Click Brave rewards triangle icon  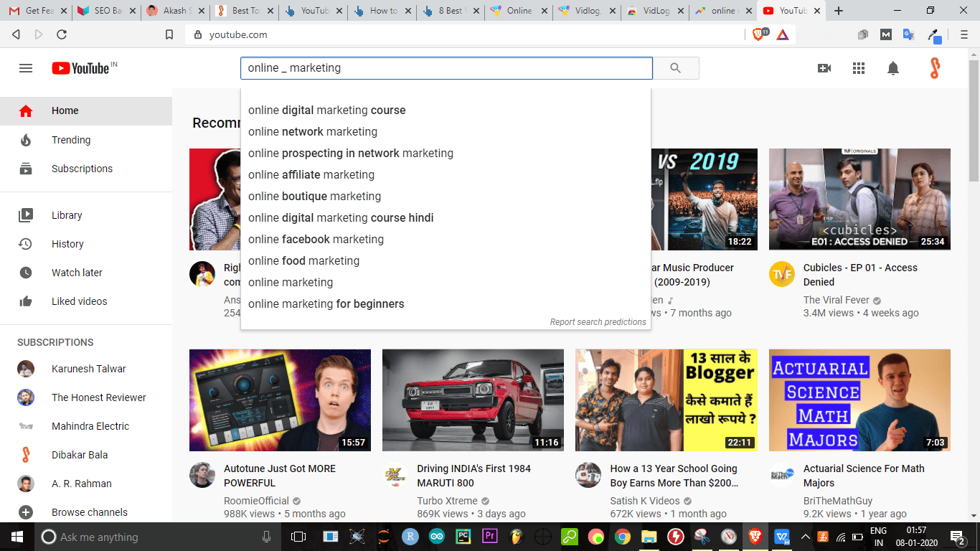[x=783, y=34]
